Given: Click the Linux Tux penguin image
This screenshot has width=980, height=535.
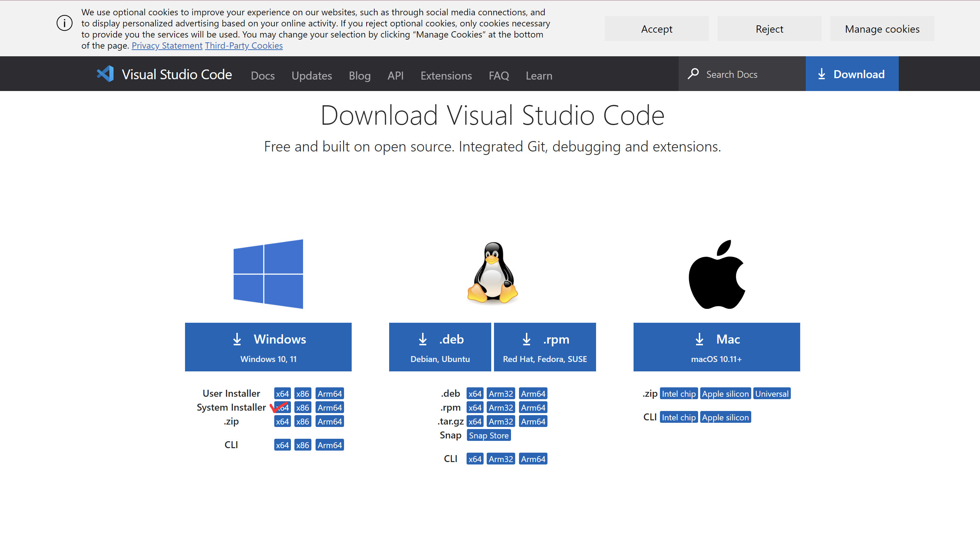Looking at the screenshot, I should [492, 273].
